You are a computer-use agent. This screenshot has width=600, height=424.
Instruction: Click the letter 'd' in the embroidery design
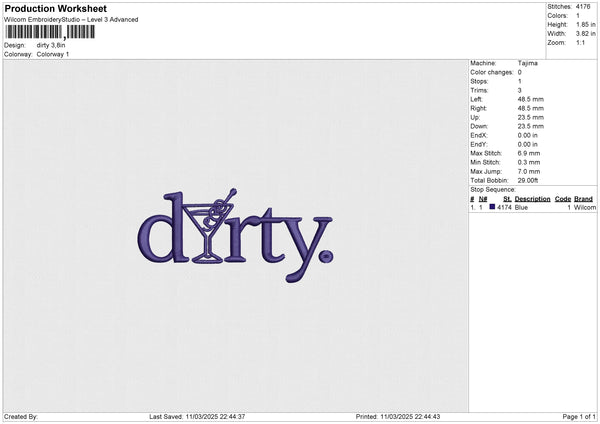point(158,227)
